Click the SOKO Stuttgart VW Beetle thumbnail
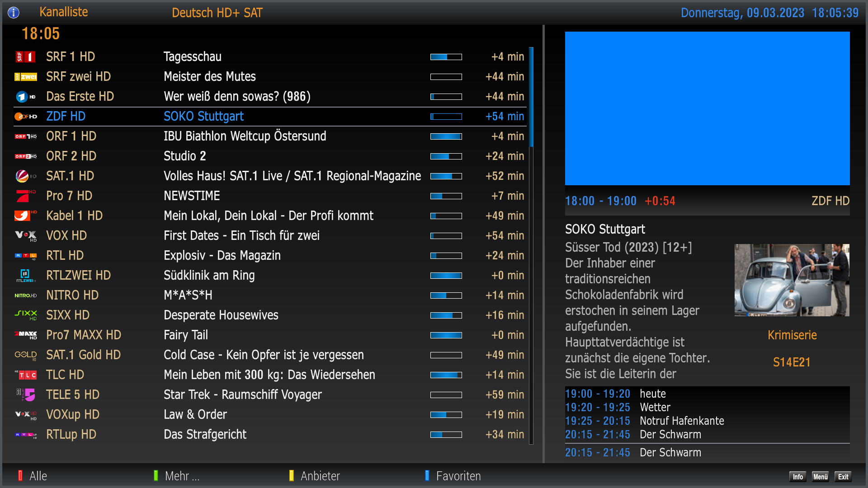The height and width of the screenshot is (488, 868). 792,280
